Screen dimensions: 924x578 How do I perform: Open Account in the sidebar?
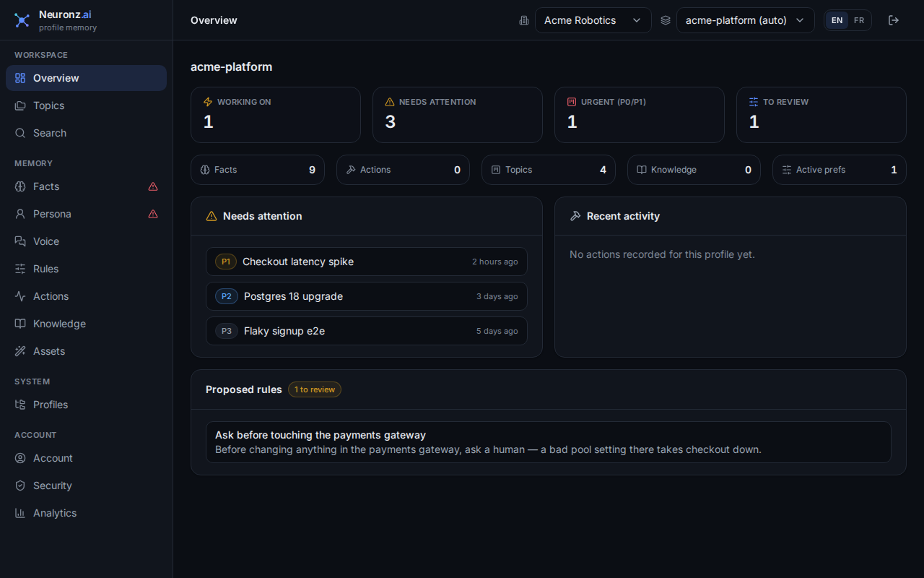[x=86, y=458]
